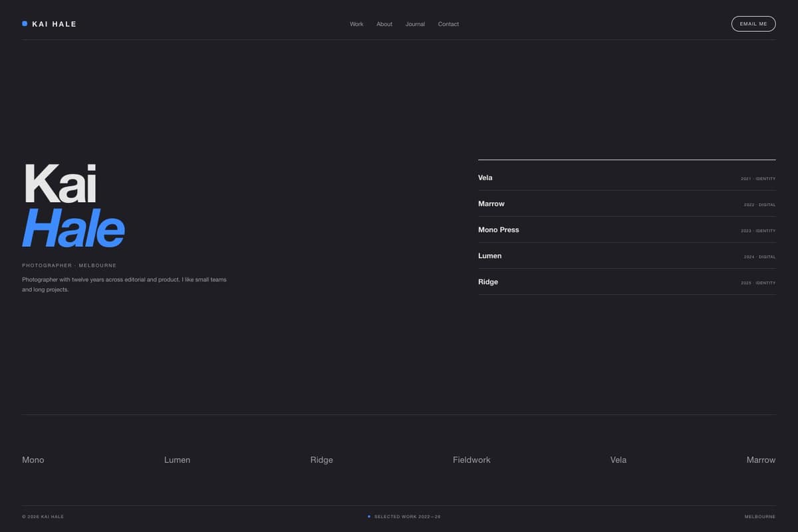Click the "2025 · IDENTITY" label
This screenshot has width=798, height=532.
pos(758,283)
